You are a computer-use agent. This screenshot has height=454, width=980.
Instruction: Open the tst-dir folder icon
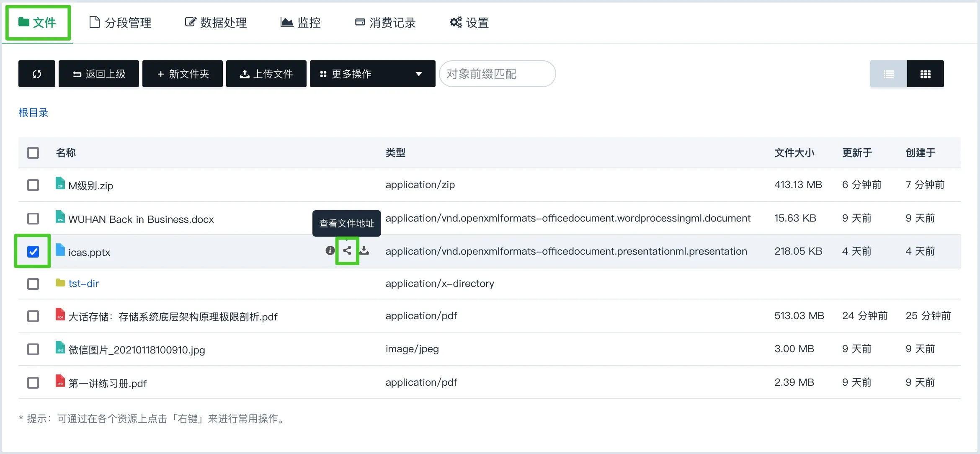tap(60, 283)
